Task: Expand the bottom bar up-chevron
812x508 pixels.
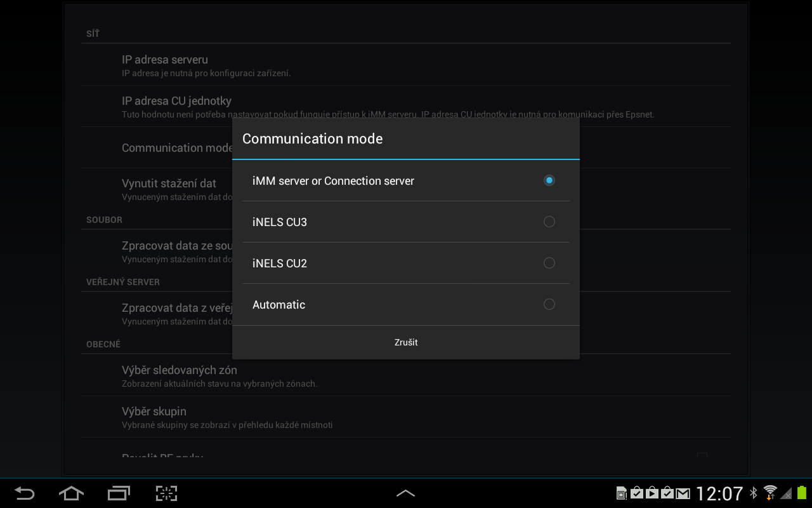Action: [x=405, y=493]
